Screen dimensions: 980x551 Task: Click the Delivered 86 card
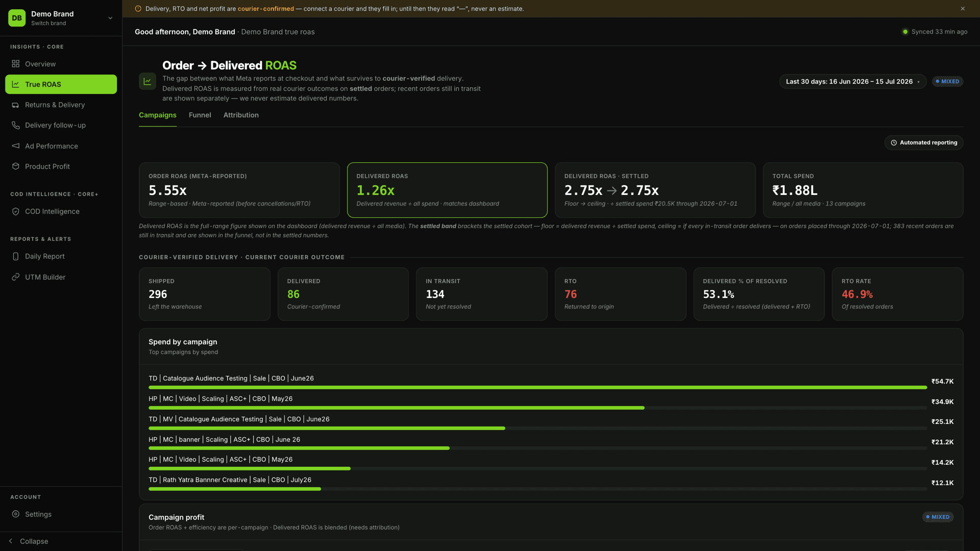point(343,294)
